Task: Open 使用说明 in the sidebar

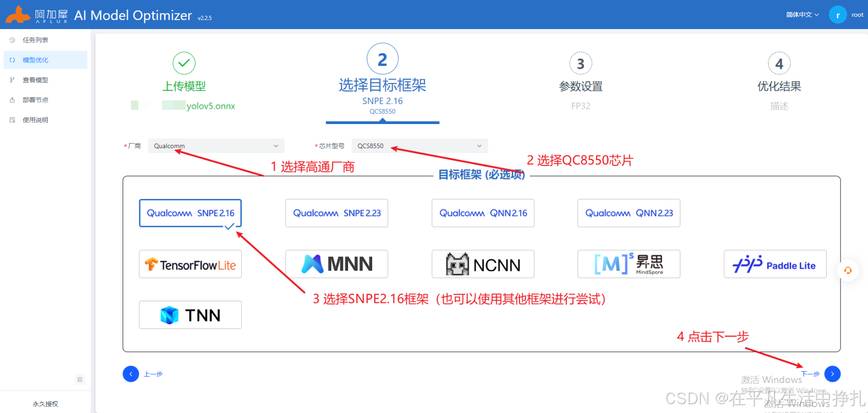Action: tap(45, 120)
